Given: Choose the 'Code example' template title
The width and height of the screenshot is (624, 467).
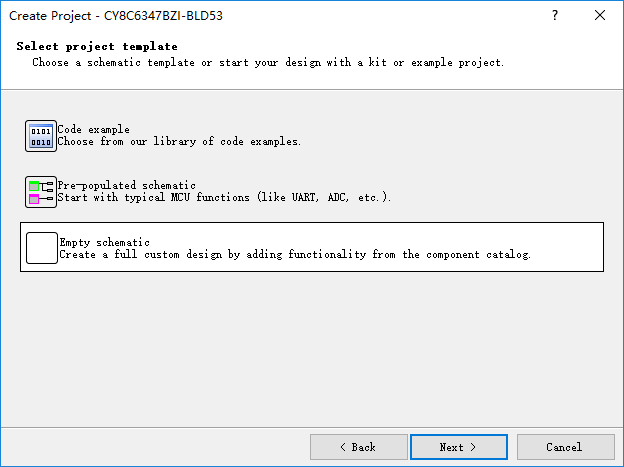Looking at the screenshot, I should tap(94, 129).
